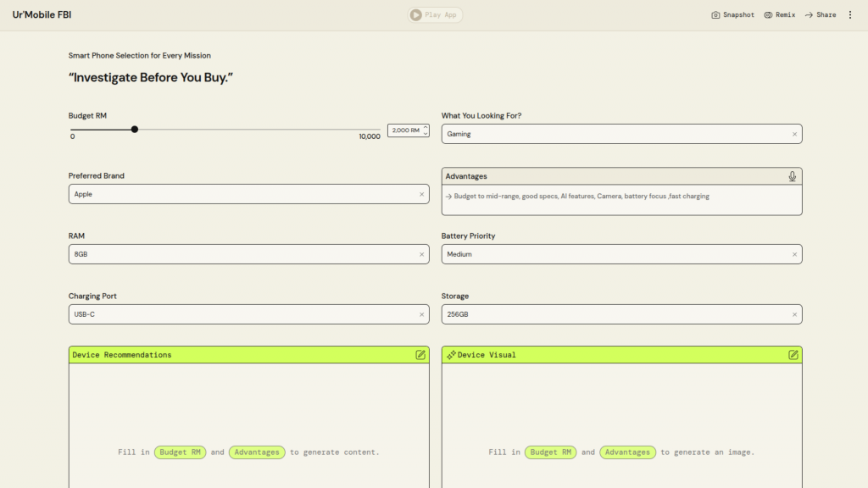
Task: Click edit icon on Device Recommendations panel
Action: tap(420, 355)
